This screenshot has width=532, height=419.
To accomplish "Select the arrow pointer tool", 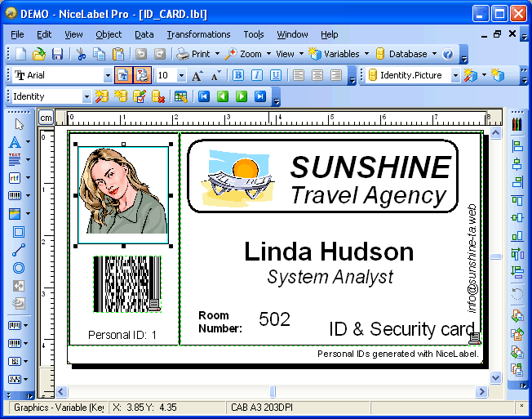I will pos(19,124).
